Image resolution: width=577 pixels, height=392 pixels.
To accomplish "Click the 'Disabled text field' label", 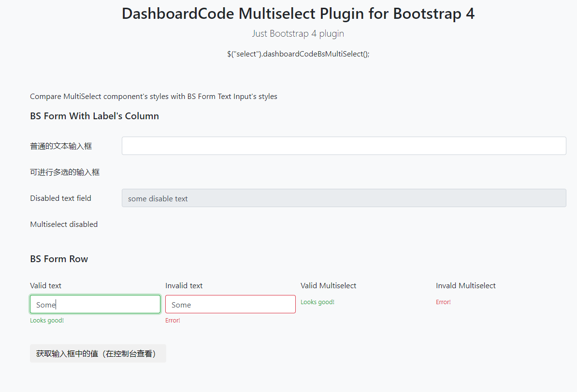I will pos(61,198).
